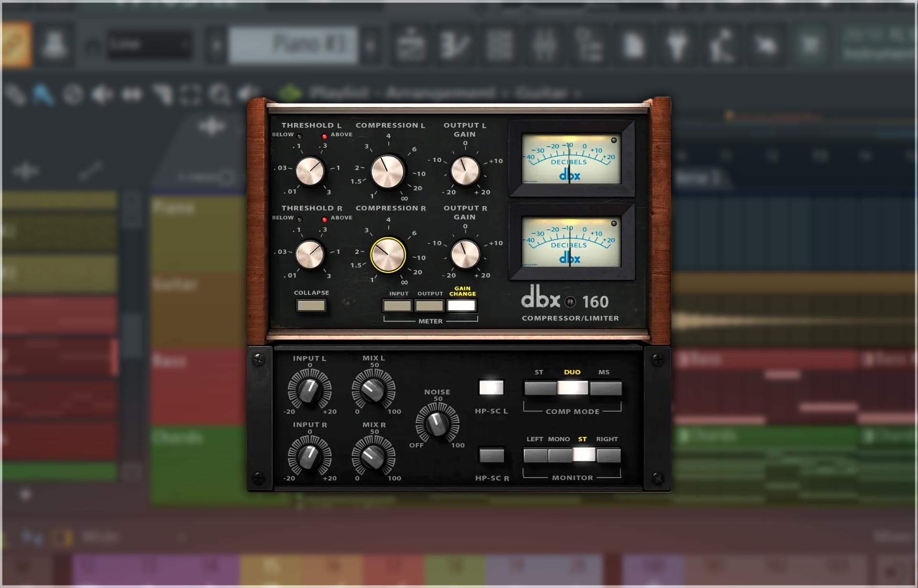
Task: Set comp mode to MS
Action: (606, 388)
